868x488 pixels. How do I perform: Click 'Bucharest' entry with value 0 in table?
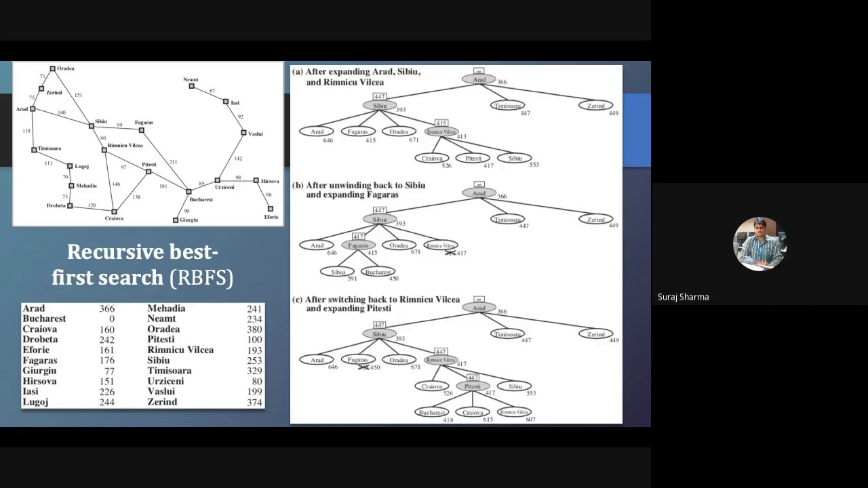44,319
